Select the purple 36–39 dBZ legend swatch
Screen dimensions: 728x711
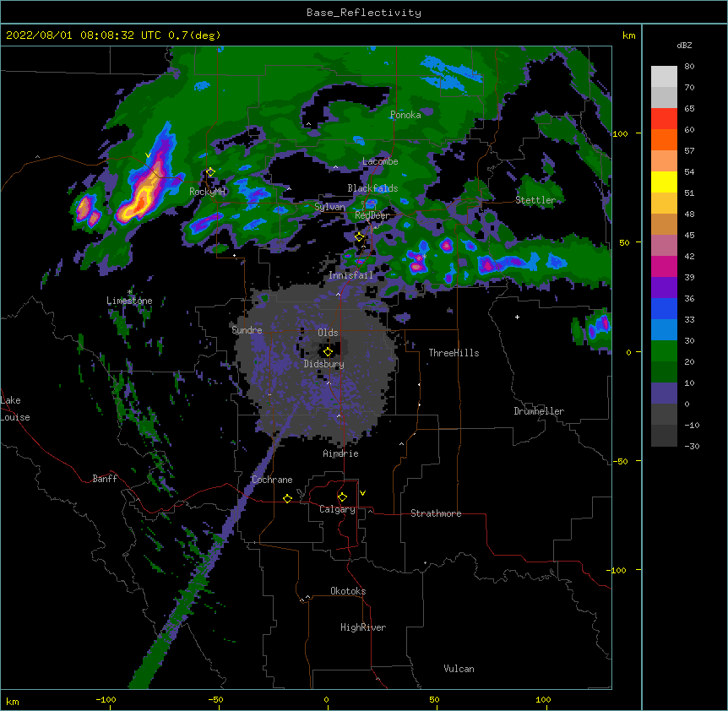(x=664, y=288)
